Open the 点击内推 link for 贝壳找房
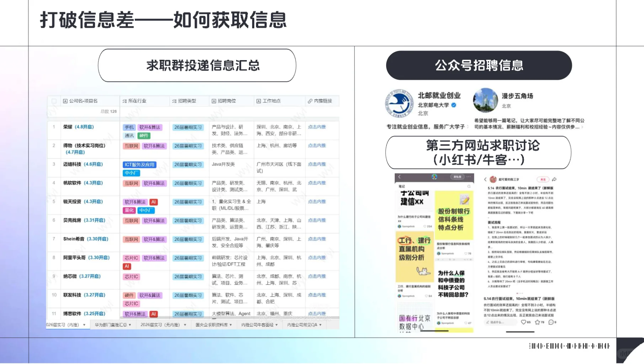The width and height of the screenshot is (644, 364). point(317,220)
